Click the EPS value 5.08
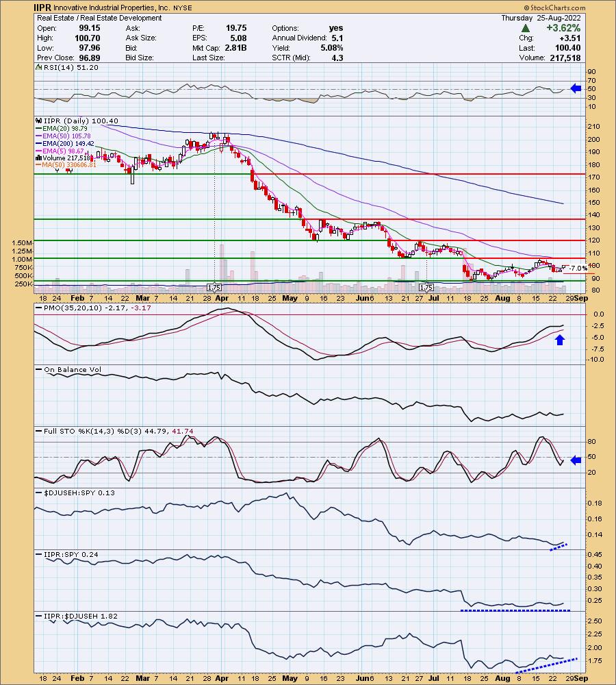The width and height of the screenshot is (616, 685). (239, 38)
